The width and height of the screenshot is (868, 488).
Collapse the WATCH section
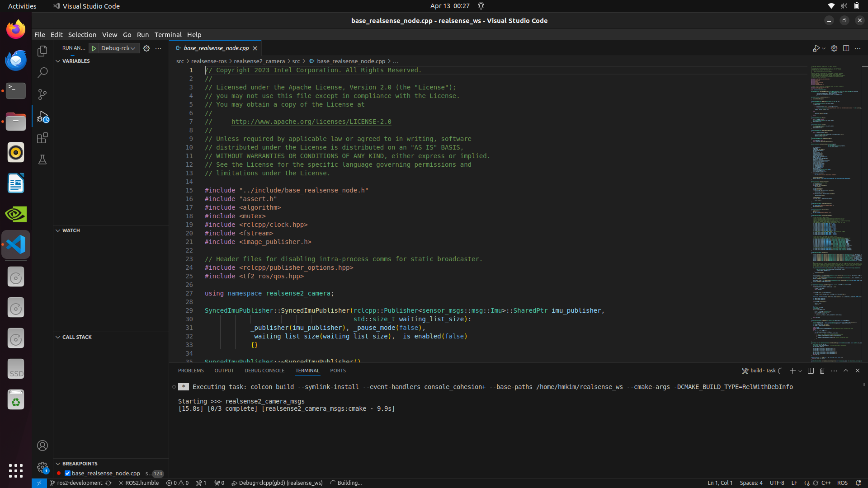click(58, 230)
